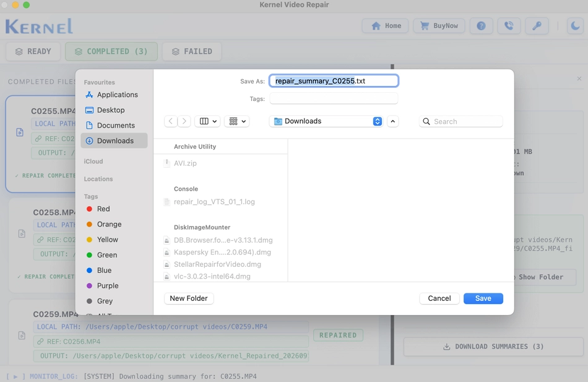Click the C0259 LOCAL PATH text
Viewport: 588px width, 382px height.
pyautogui.click(x=152, y=326)
